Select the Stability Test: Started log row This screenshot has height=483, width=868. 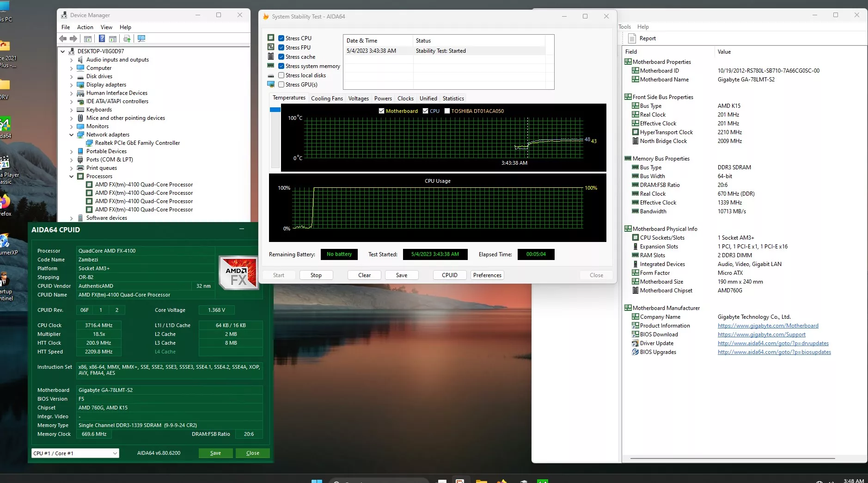click(446, 51)
